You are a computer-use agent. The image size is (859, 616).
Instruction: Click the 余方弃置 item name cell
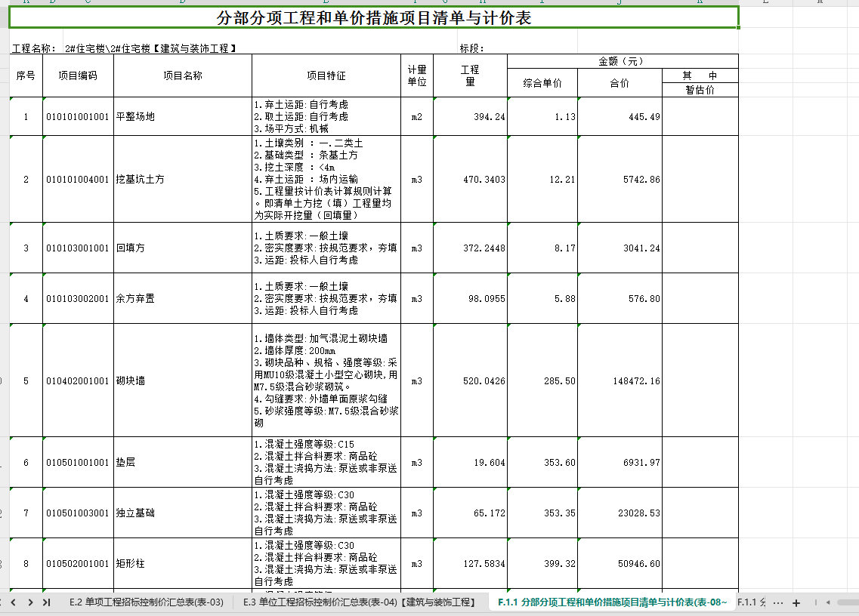click(x=182, y=298)
